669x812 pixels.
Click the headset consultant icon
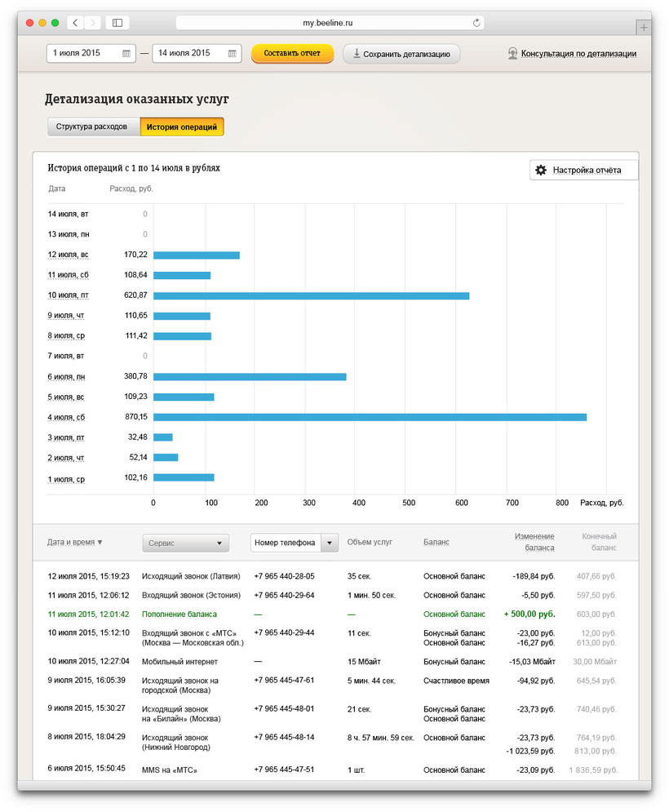[x=512, y=54]
